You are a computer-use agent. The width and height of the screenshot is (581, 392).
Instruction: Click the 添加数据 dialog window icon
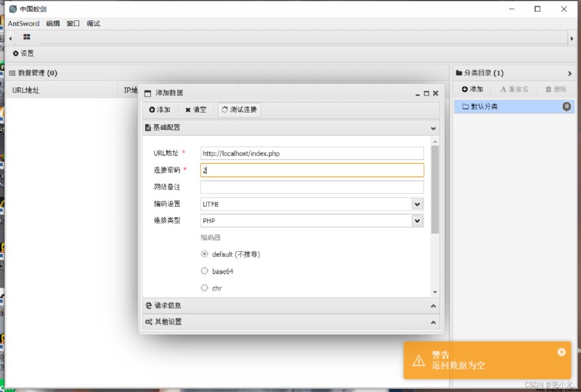pyautogui.click(x=148, y=94)
